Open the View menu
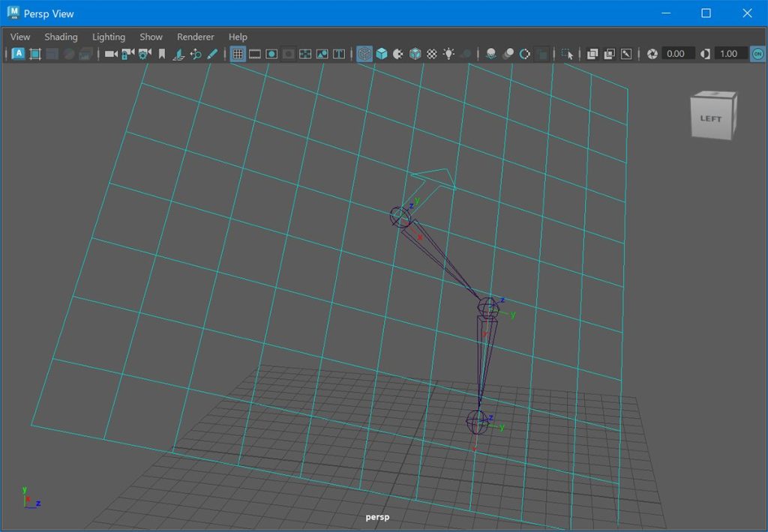 click(20, 37)
